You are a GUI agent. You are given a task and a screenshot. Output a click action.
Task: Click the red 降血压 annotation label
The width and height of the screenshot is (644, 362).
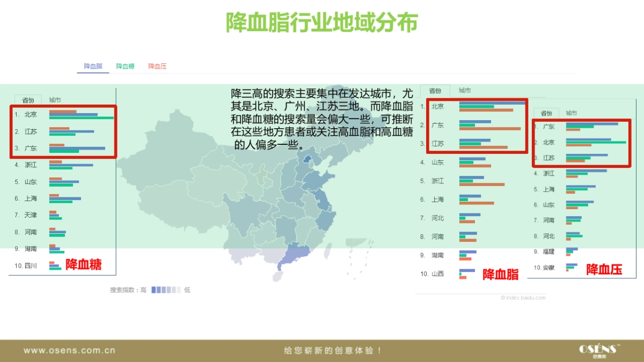[x=603, y=270]
